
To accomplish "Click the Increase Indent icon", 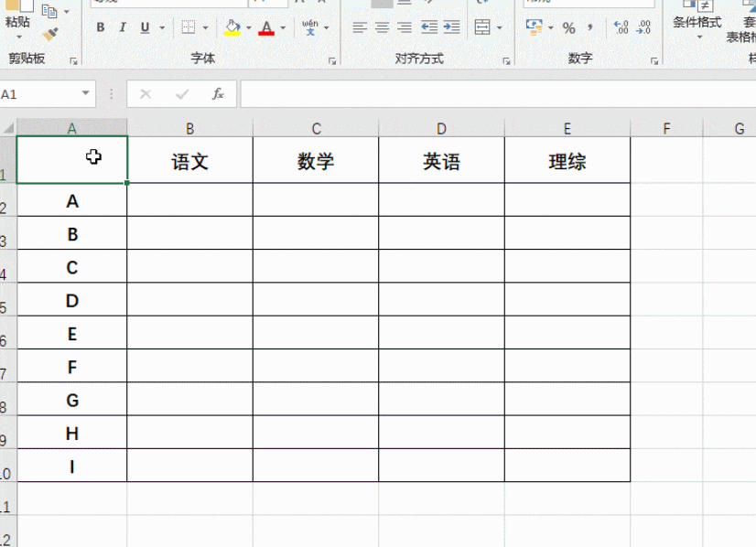I will (x=451, y=27).
